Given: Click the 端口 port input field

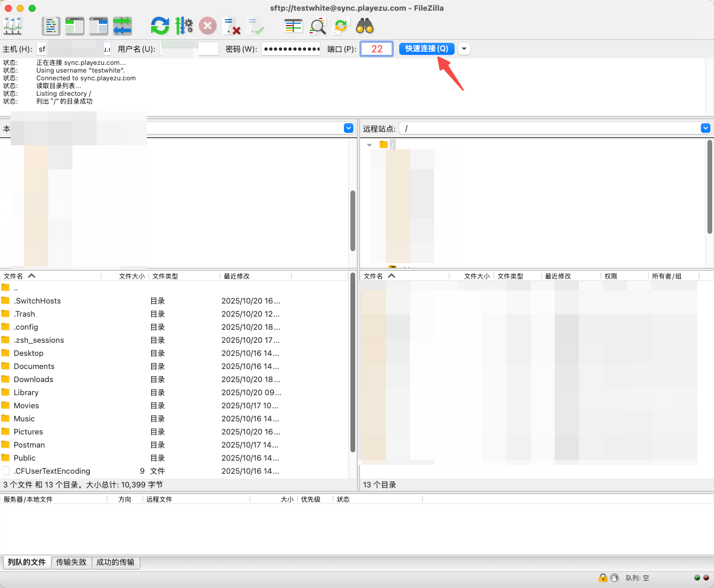Looking at the screenshot, I should pyautogui.click(x=377, y=49).
